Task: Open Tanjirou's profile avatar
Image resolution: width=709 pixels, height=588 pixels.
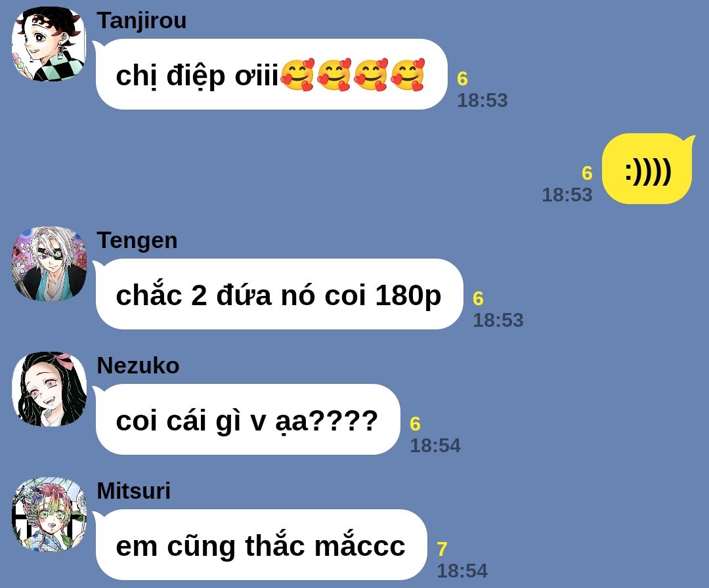Action: pyautogui.click(x=49, y=44)
